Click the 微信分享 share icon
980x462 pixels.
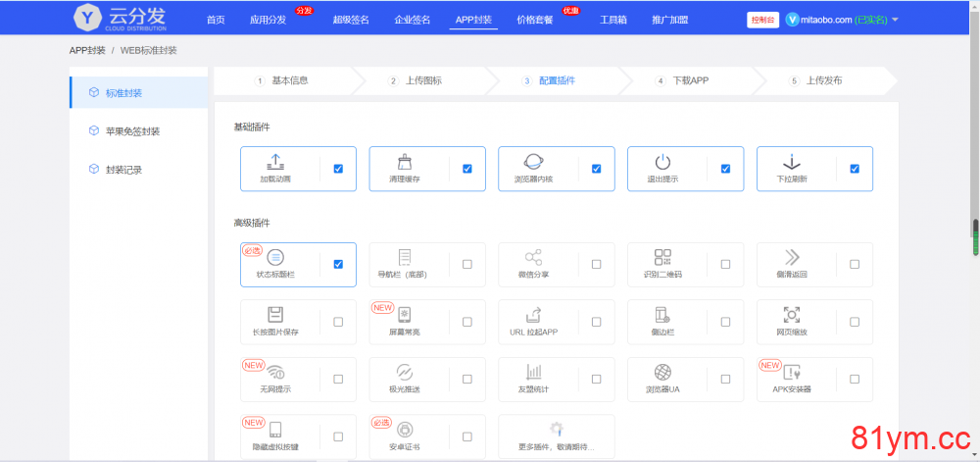coord(534,258)
